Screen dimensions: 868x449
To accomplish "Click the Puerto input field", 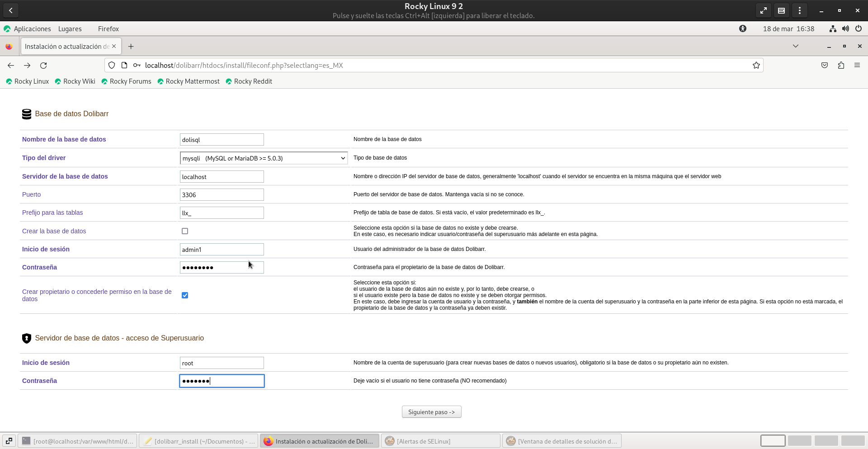I will 222,195.
